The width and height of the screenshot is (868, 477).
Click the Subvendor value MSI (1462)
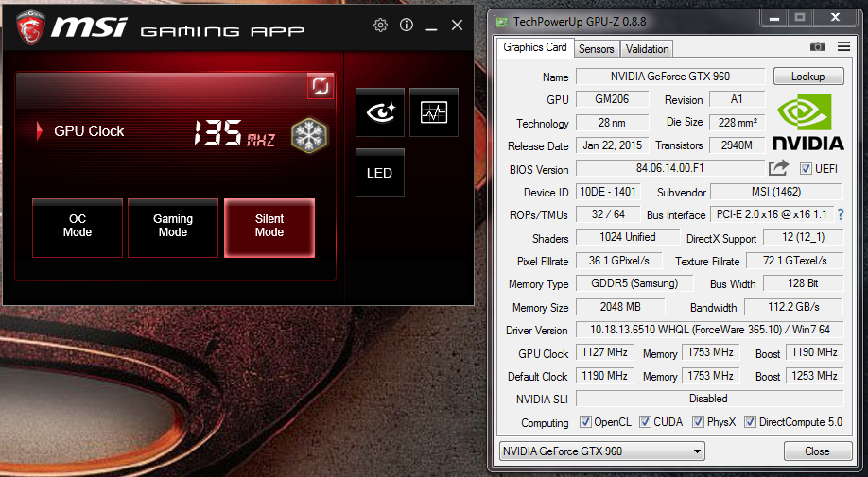(x=776, y=191)
